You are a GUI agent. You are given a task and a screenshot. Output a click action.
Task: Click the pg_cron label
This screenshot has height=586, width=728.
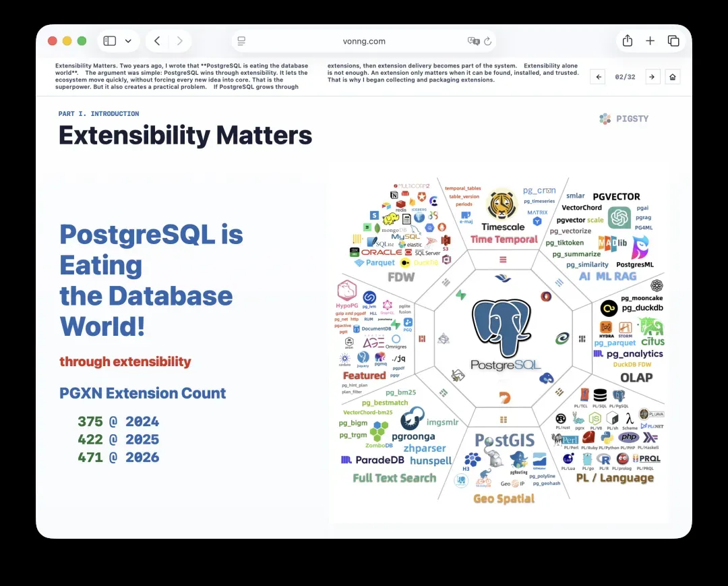(539, 190)
